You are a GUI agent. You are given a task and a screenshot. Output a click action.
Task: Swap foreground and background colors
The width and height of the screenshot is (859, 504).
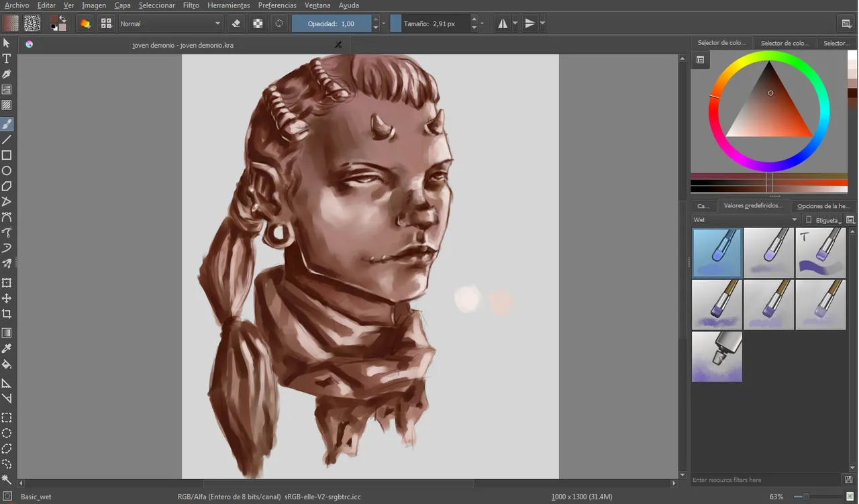click(x=63, y=19)
